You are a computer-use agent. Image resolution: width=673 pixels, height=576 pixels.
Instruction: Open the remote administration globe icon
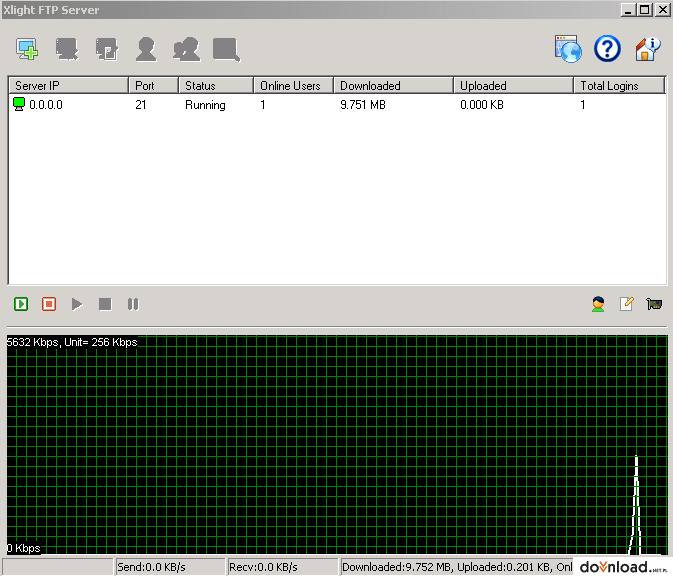(568, 49)
